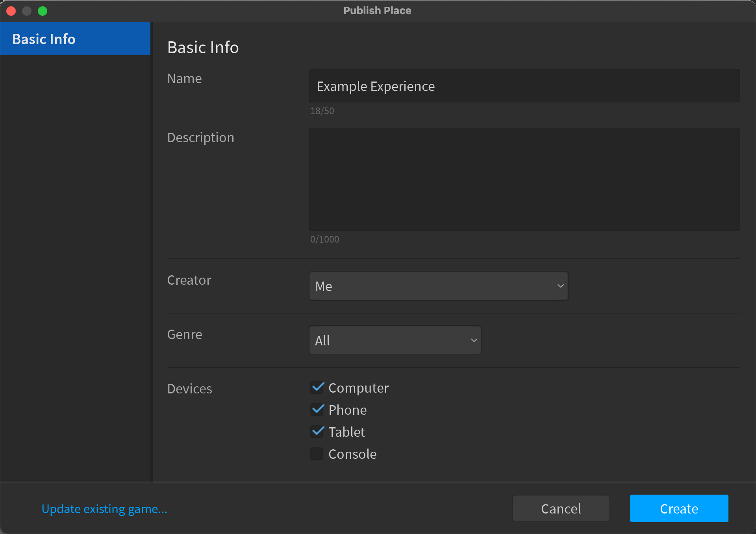This screenshot has height=534, width=756.
Task: Click the Creator dropdown chevron arrow
Action: 560,286
